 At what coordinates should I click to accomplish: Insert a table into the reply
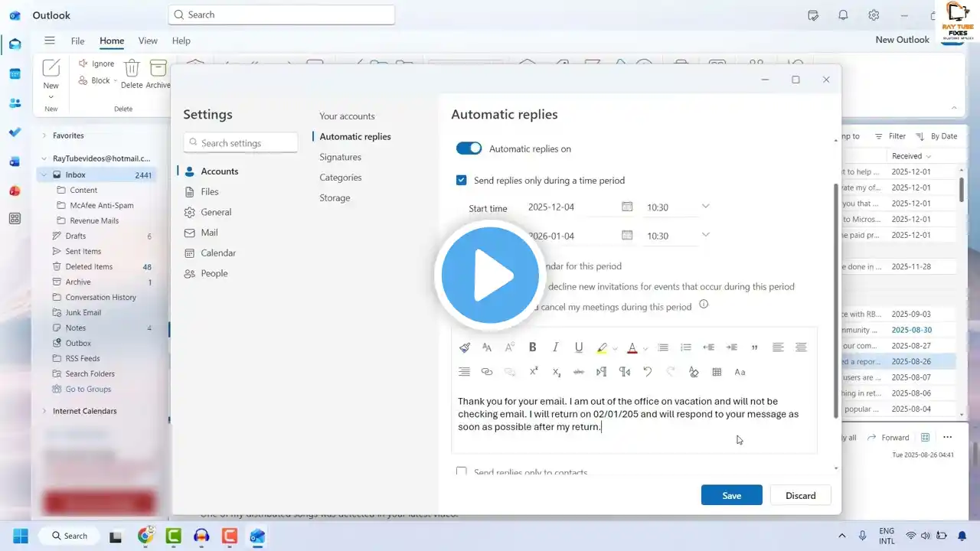click(717, 372)
